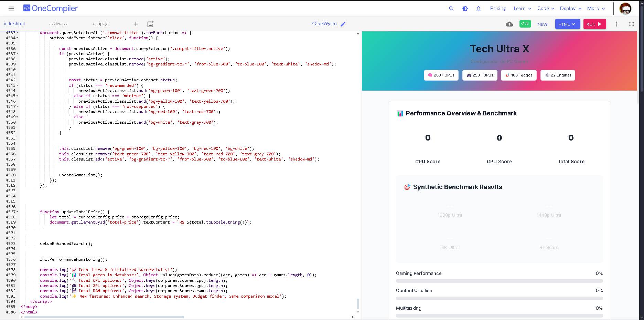Open the notifications bell
The image size is (644, 320).
point(478,9)
